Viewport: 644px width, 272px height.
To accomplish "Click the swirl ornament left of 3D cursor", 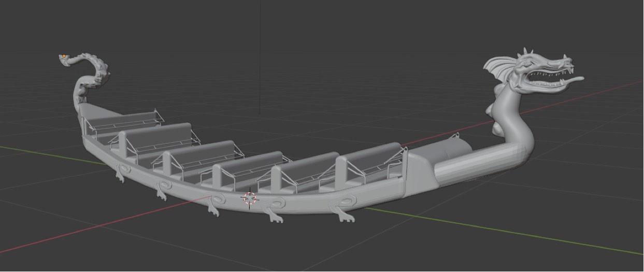I will [217, 198].
